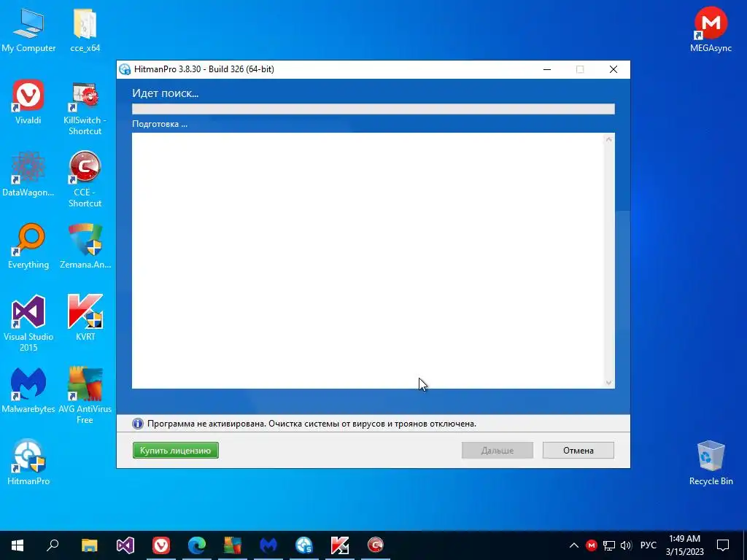Viewport: 747px width, 560px height.
Task: Select the KillSwitch - Shortcut desktop icon
Action: tap(85, 108)
